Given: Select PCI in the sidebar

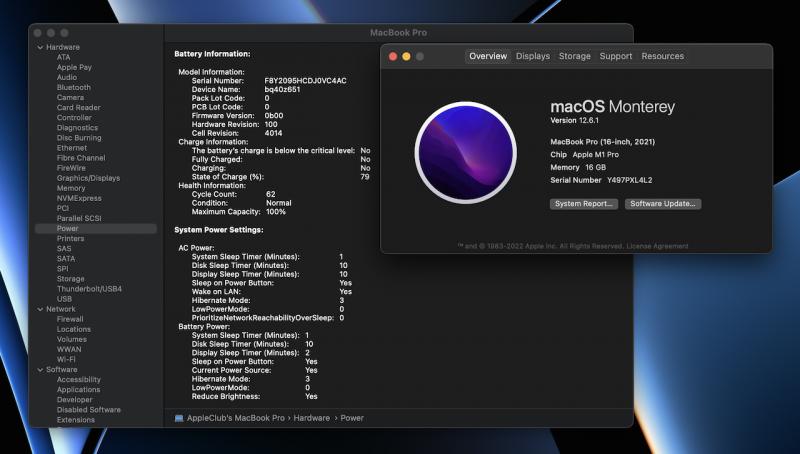Looking at the screenshot, I should [63, 209].
